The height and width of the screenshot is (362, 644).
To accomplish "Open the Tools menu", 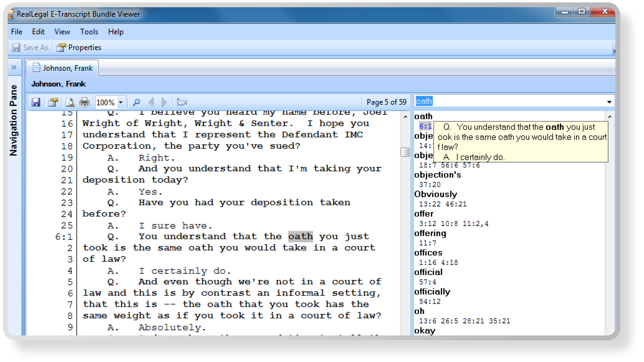I will 89,32.
